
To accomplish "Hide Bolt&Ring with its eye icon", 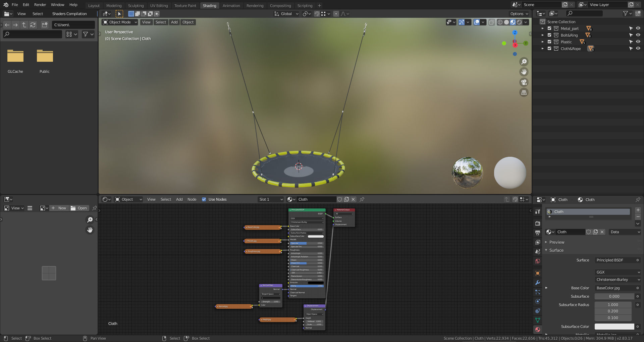I will tap(638, 35).
